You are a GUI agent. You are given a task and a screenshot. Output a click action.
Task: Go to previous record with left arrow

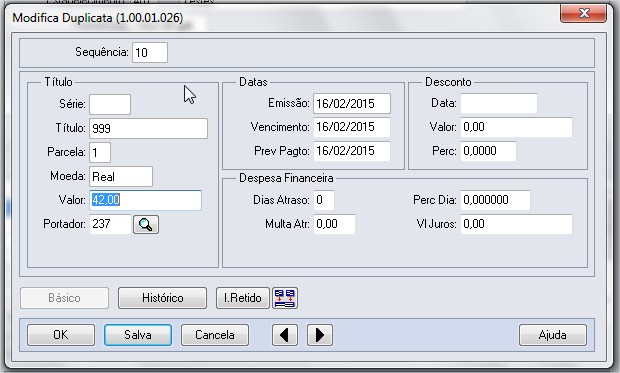(x=285, y=335)
